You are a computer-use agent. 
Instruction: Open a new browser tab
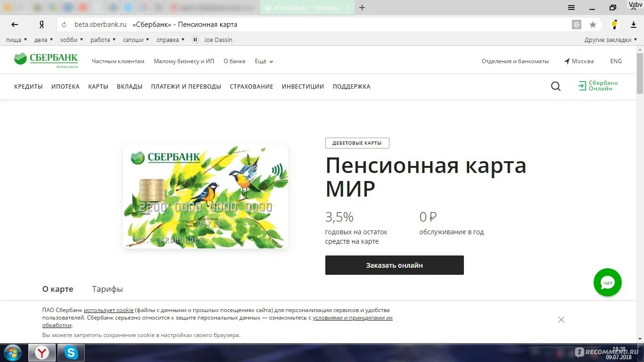[x=362, y=8]
